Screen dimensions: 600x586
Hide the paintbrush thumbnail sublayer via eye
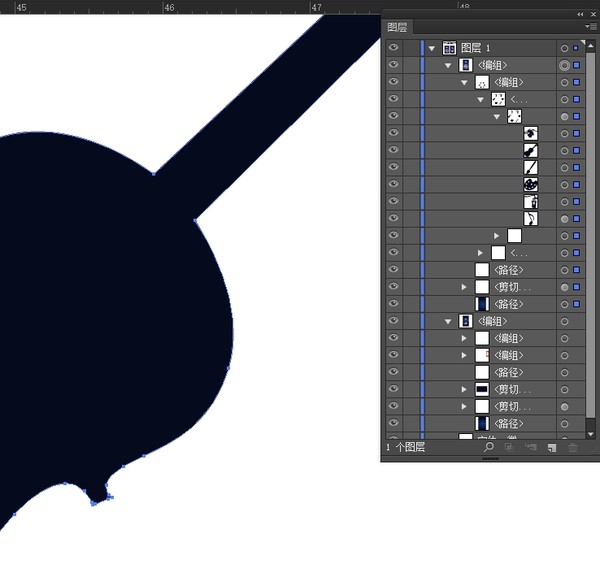(393, 166)
